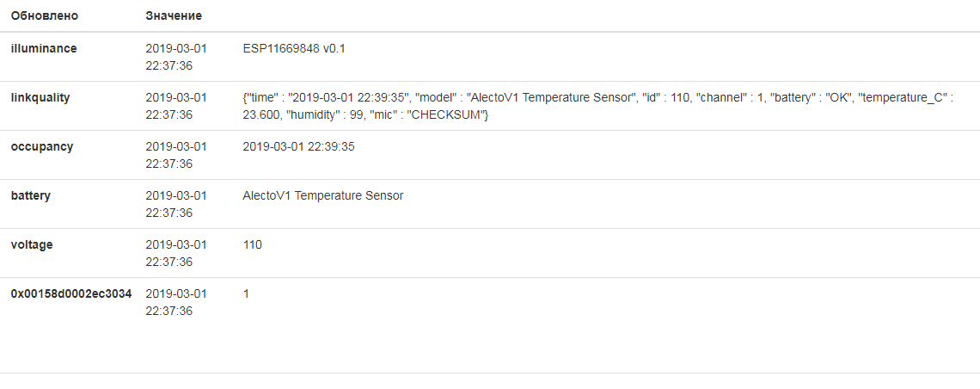
Task: Click the battery row updated timestamp
Action: pyautogui.click(x=176, y=204)
